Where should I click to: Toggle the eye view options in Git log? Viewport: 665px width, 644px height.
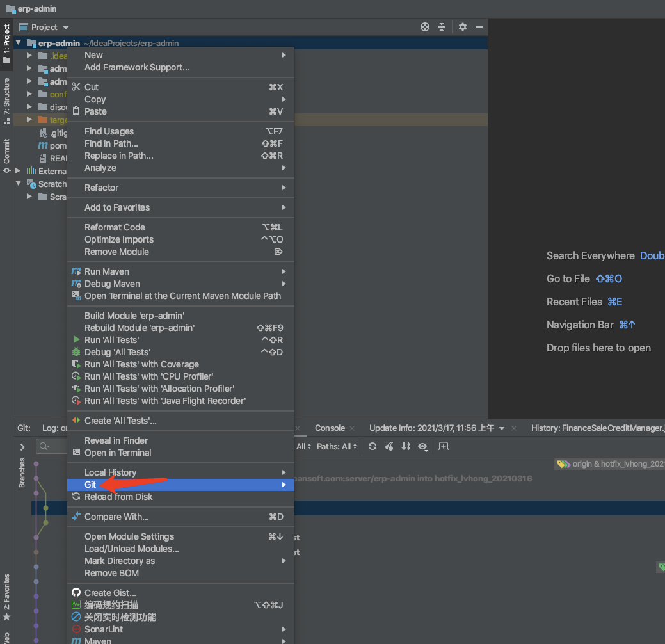click(422, 446)
